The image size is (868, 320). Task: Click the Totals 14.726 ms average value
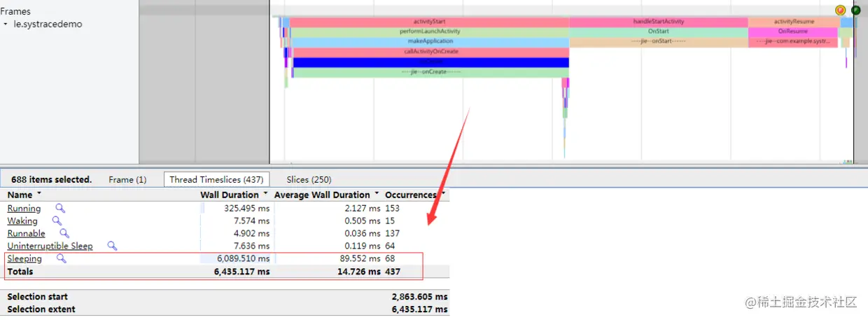358,271
